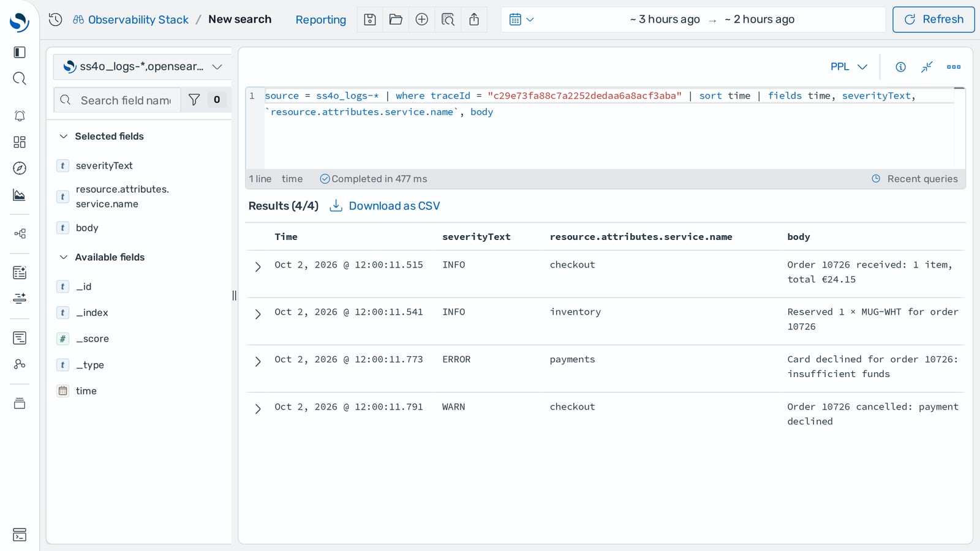
Task: Open the Reporting menu
Action: point(321,20)
